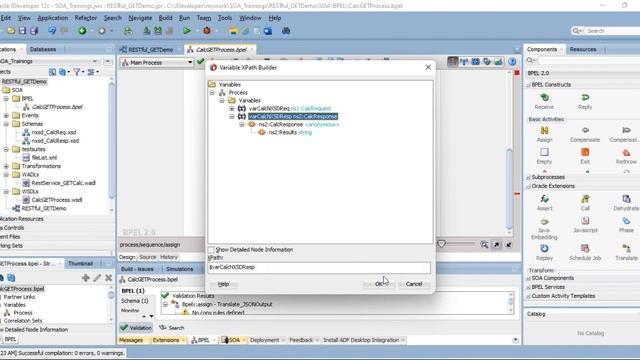
Task: Select fileList.xml in testsuites
Action: [x=44, y=158]
